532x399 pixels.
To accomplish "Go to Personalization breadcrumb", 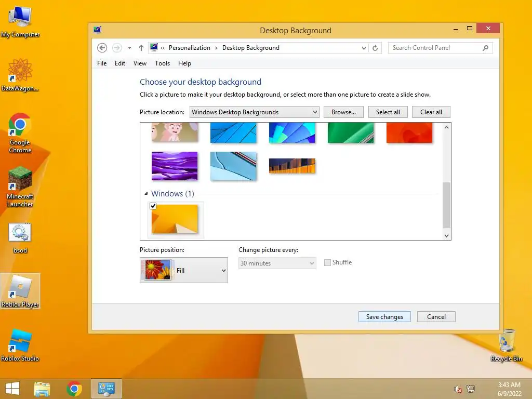I will pos(189,48).
